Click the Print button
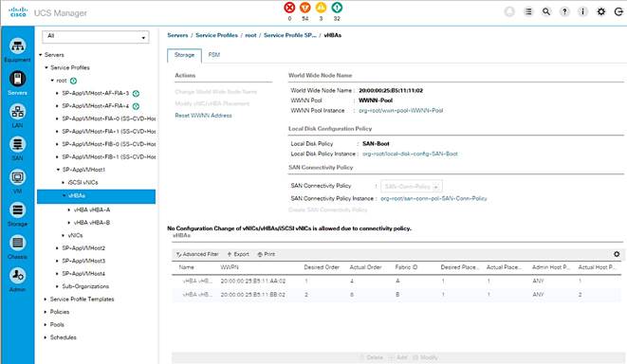This screenshot has height=364, width=627. point(267,254)
